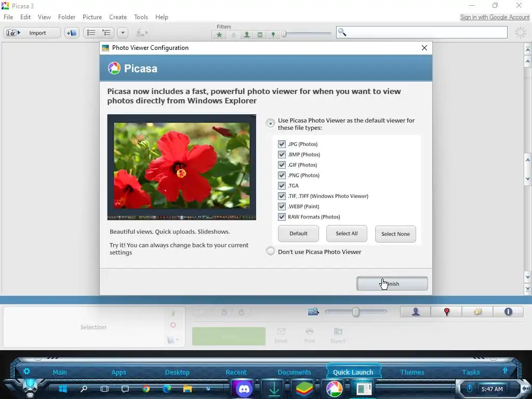Image resolution: width=532 pixels, height=399 pixels.
Task: Open the Tags panel icon
Action: (477, 312)
